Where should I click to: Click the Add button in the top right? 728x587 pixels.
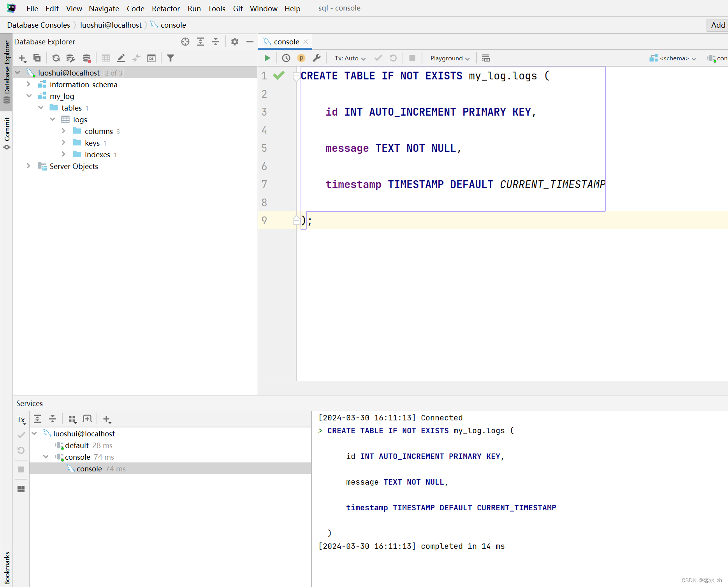coord(718,25)
